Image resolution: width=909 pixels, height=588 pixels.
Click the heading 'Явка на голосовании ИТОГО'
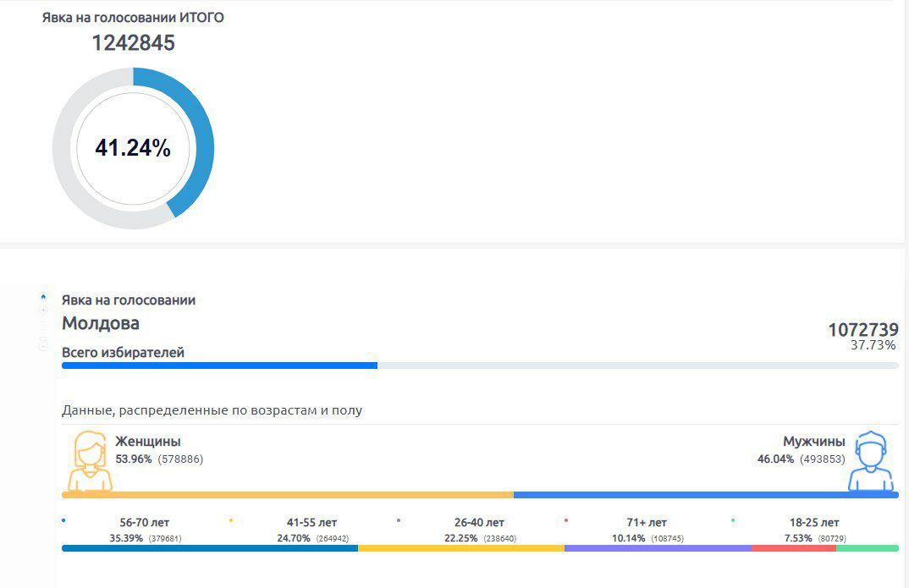(x=133, y=18)
